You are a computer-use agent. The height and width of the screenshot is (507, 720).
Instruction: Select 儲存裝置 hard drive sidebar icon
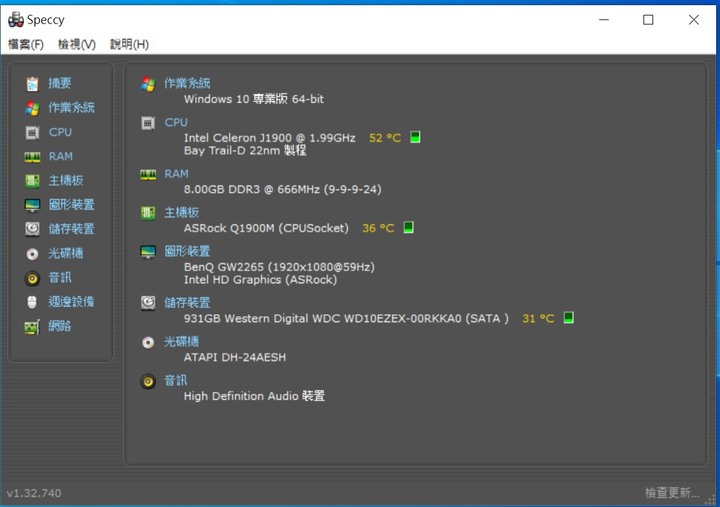pos(32,229)
